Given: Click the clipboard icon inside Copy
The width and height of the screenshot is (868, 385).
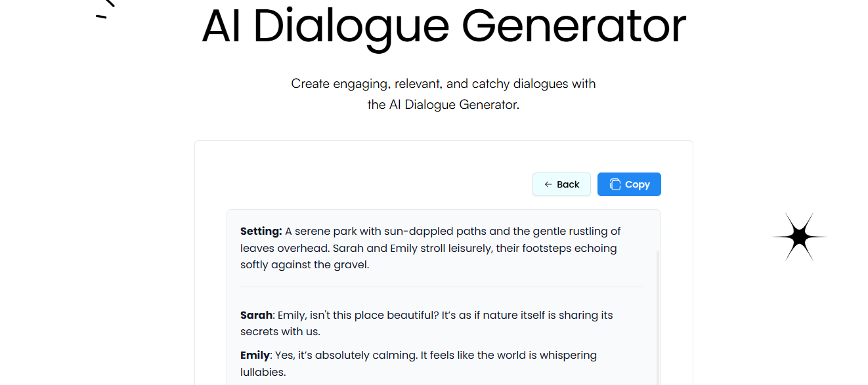Looking at the screenshot, I should point(615,184).
